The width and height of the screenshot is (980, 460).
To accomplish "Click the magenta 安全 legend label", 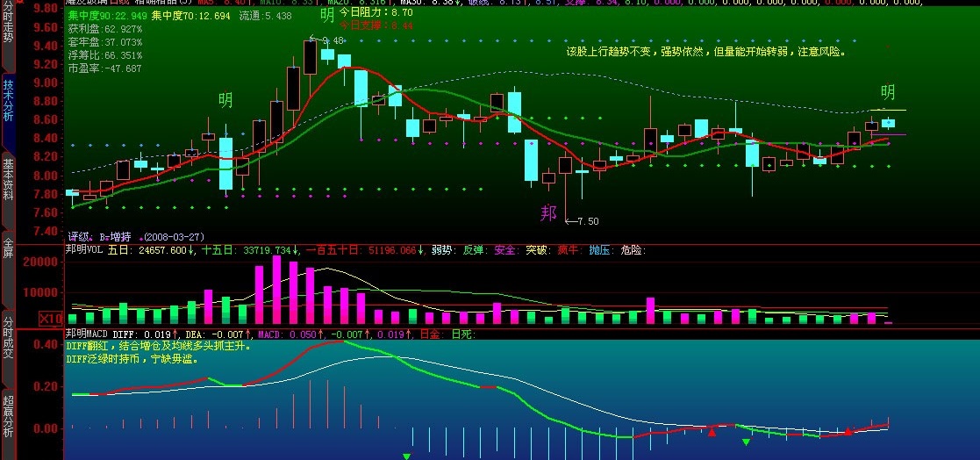I will (x=506, y=250).
